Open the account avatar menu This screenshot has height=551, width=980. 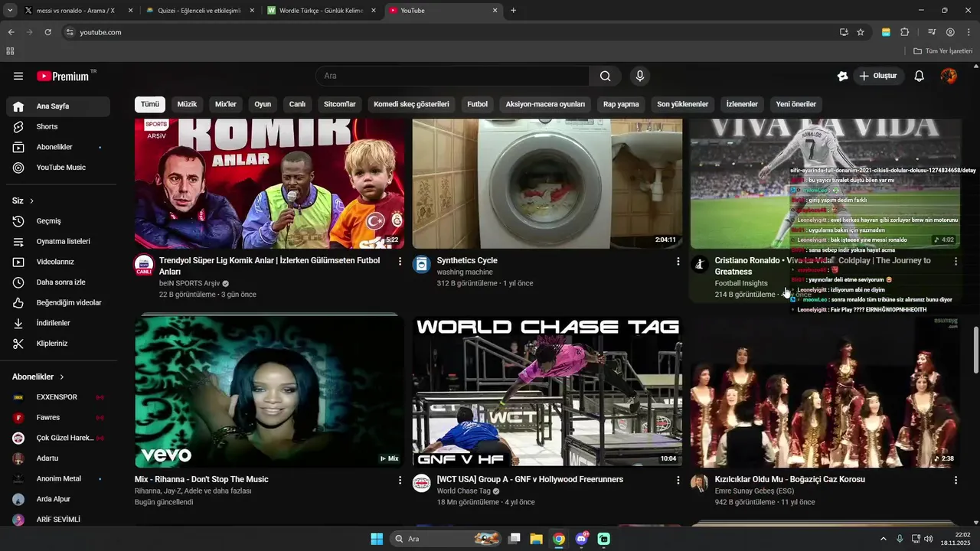(949, 76)
